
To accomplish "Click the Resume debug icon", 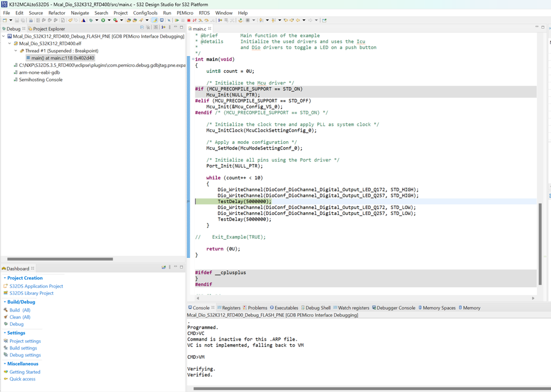I will pyautogui.click(x=177, y=20).
